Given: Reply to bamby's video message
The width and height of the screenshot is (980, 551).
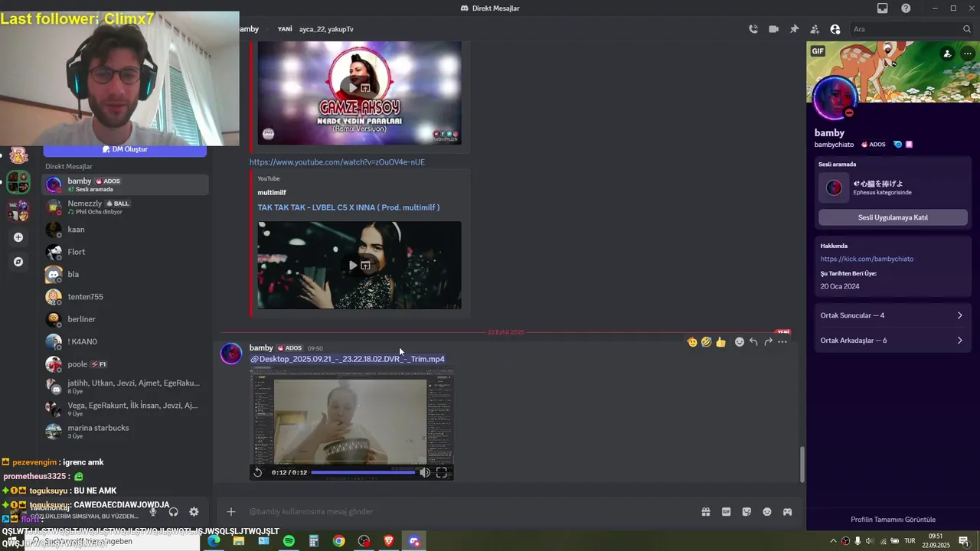Looking at the screenshot, I should 753,342.
